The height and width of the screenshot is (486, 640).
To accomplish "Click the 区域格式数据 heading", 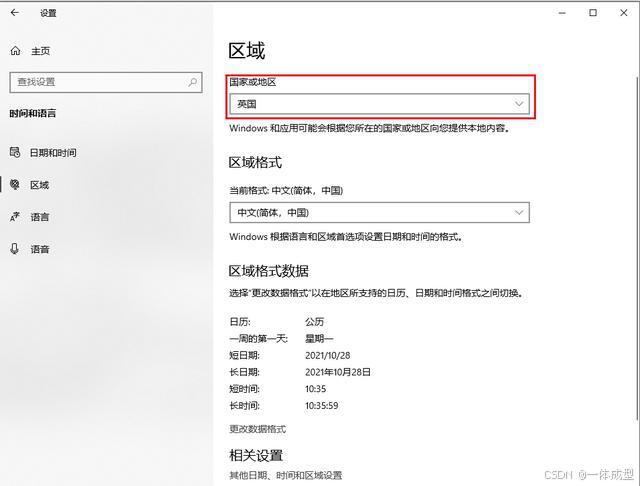I will (x=269, y=271).
